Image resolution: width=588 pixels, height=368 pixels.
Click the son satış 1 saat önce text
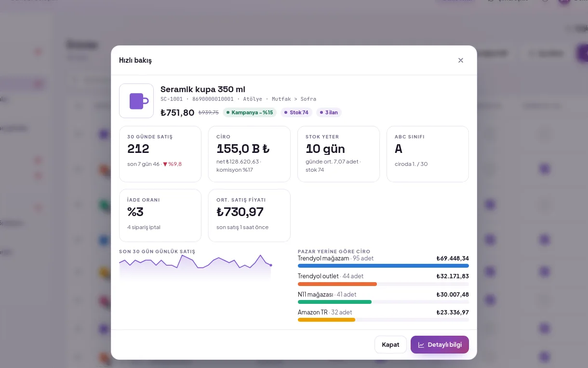pos(242,227)
